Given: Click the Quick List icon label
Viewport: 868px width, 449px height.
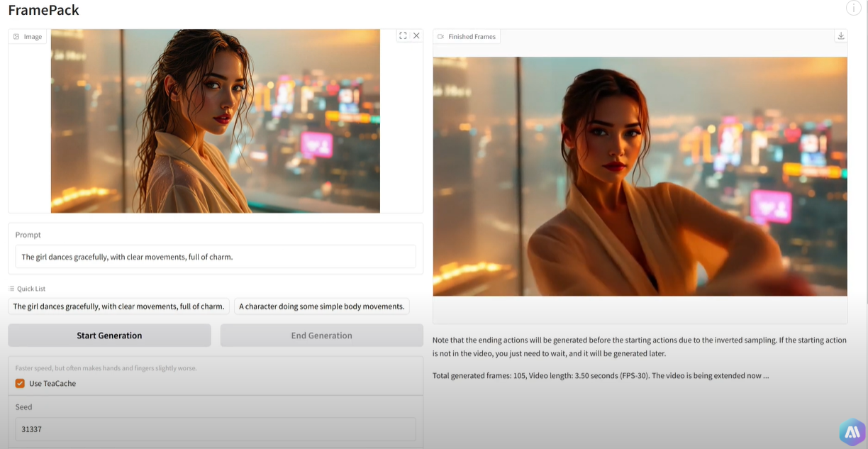Looking at the screenshot, I should pos(27,289).
